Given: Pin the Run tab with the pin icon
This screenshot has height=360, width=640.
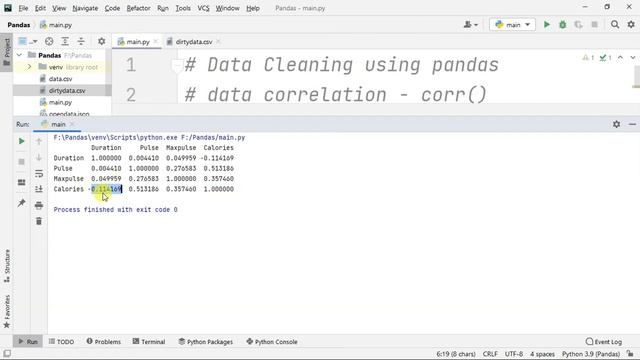Looking at the screenshot, I should tap(22, 202).
